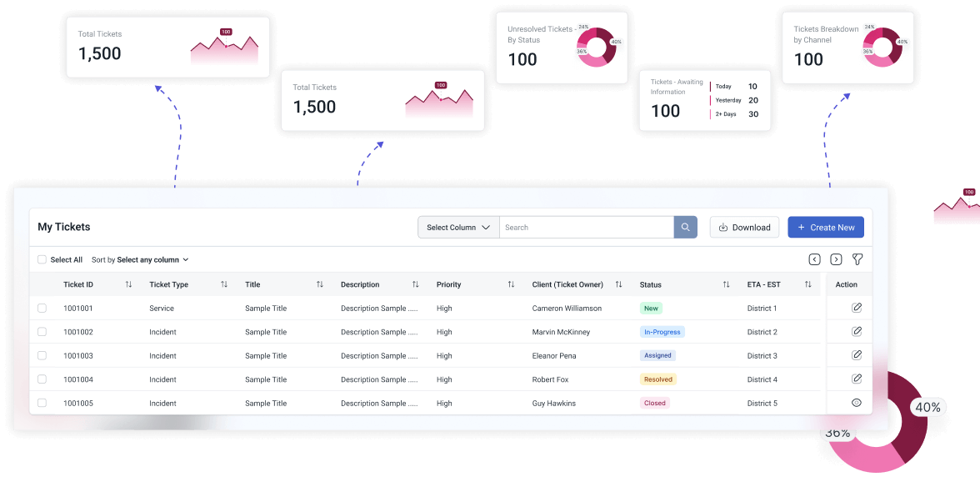Check the Select All checkbox

pos(42,260)
